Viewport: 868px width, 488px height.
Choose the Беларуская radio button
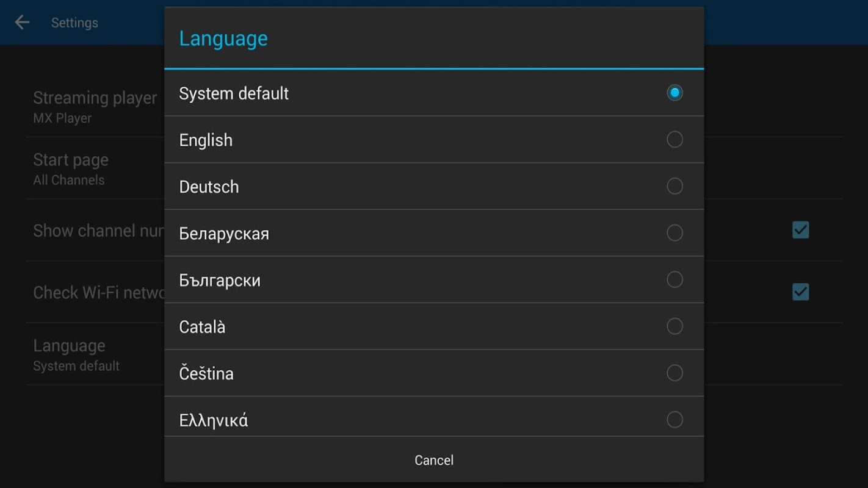click(675, 233)
